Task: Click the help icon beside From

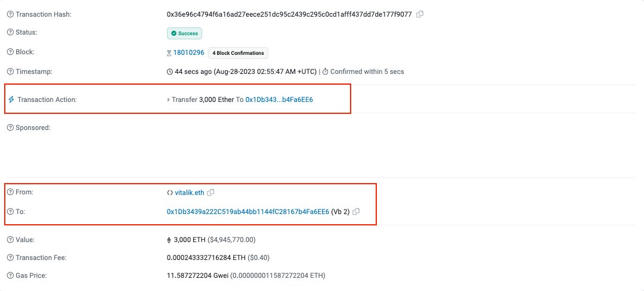Action: pyautogui.click(x=10, y=192)
